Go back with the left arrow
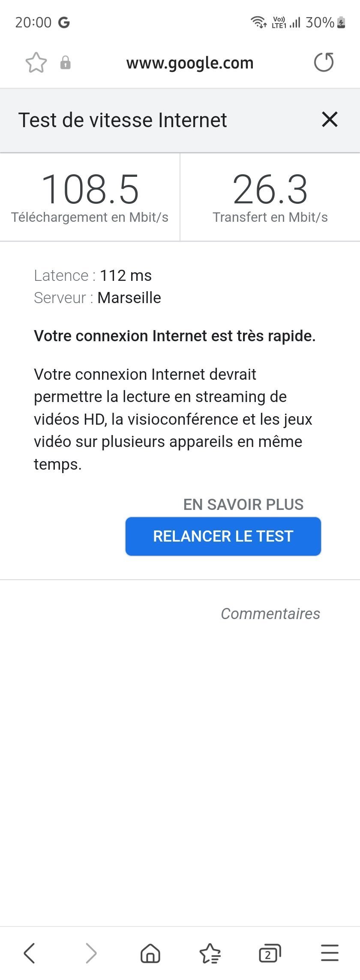The image size is (360, 980). pos(29,953)
